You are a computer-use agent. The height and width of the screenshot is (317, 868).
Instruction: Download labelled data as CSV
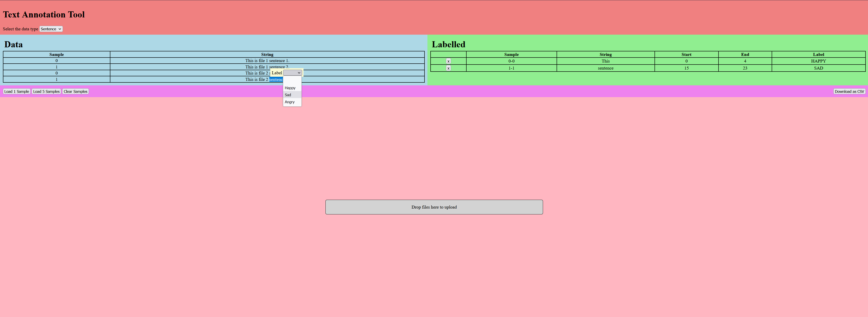[849, 91]
